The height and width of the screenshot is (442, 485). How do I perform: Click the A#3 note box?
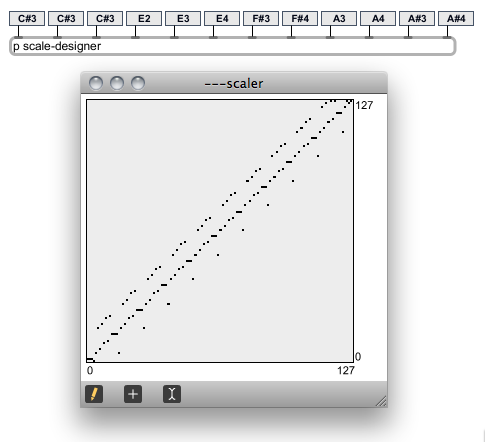(417, 19)
